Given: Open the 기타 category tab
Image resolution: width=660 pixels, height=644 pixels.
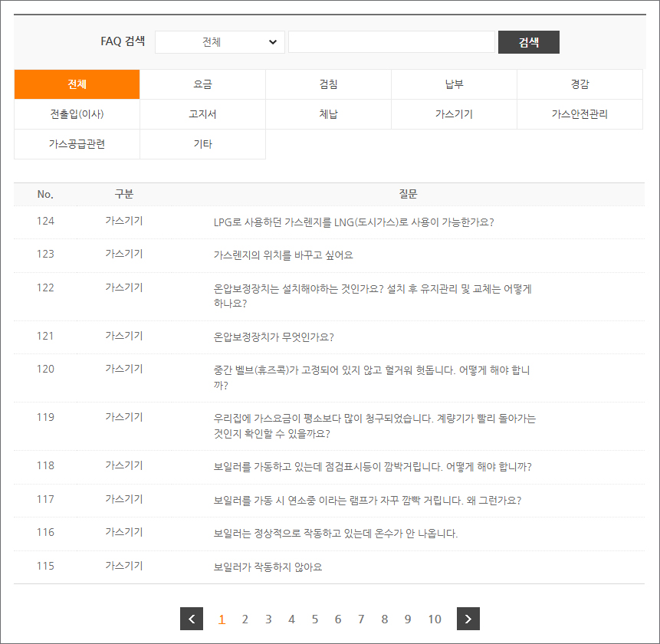Looking at the screenshot, I should 202,144.
